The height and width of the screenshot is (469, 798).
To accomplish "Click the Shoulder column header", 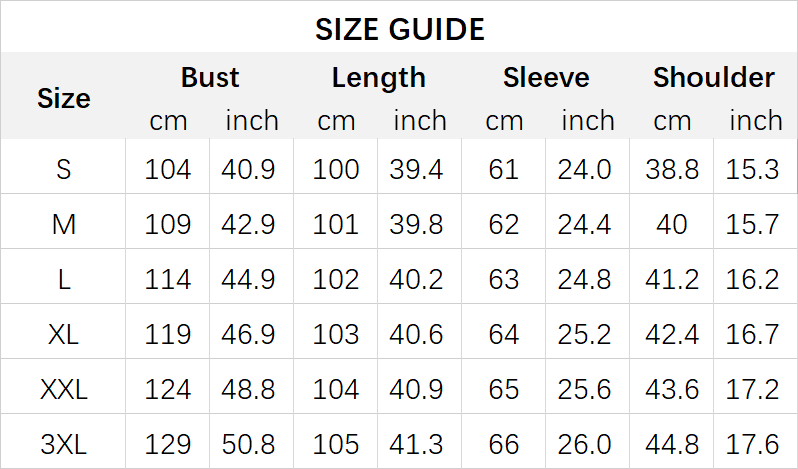I will 714,77.
